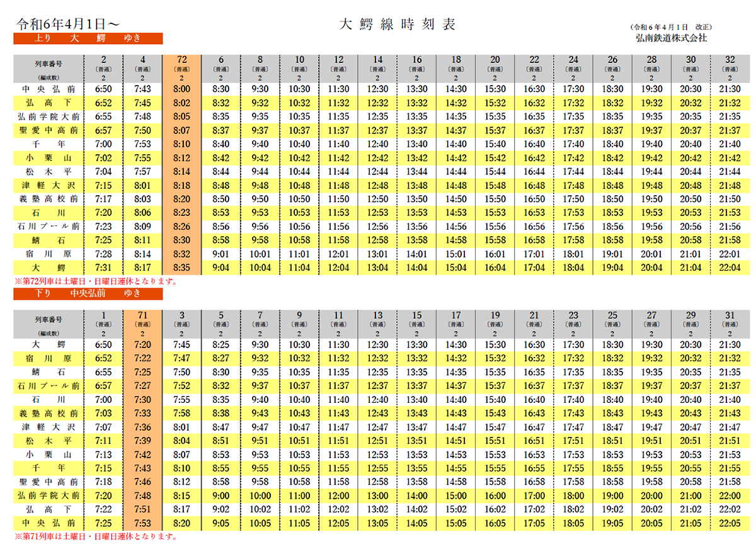
Task: Click the orange 下り 中央弘前 ゆき banner
Action: tap(88, 294)
